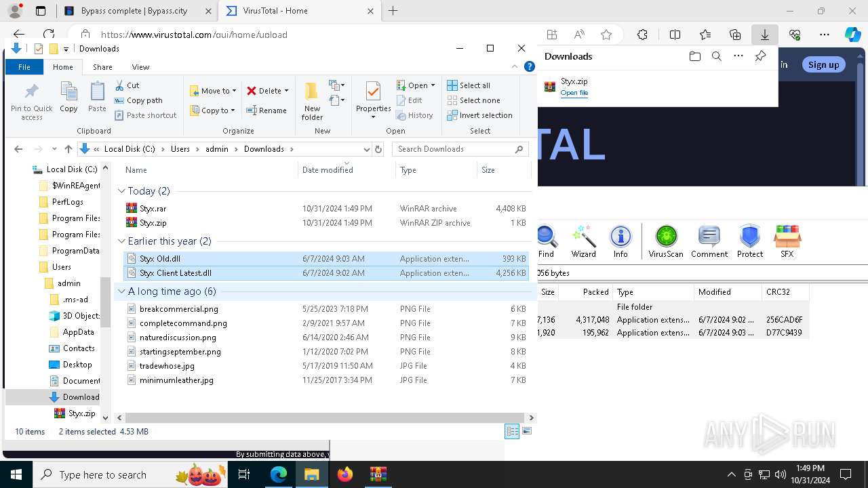Screen dimensions: 868x488
Task: Click the WinRAR VirusScan icon
Action: [x=666, y=241]
